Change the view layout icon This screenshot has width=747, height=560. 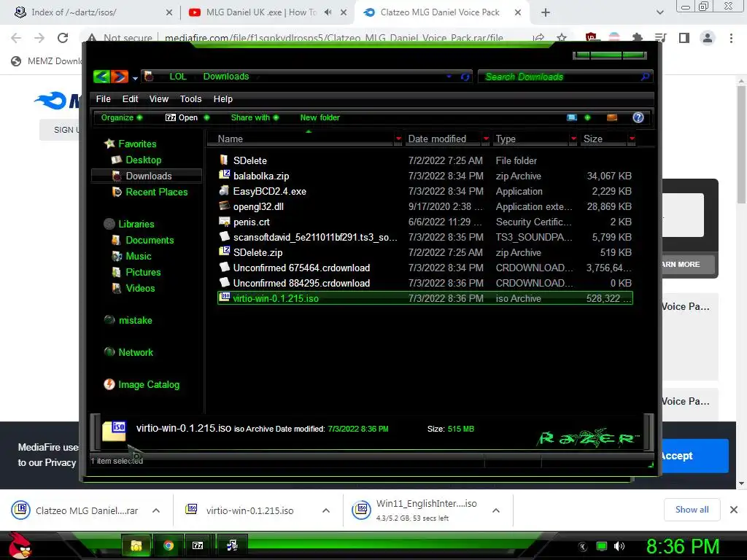coord(572,117)
